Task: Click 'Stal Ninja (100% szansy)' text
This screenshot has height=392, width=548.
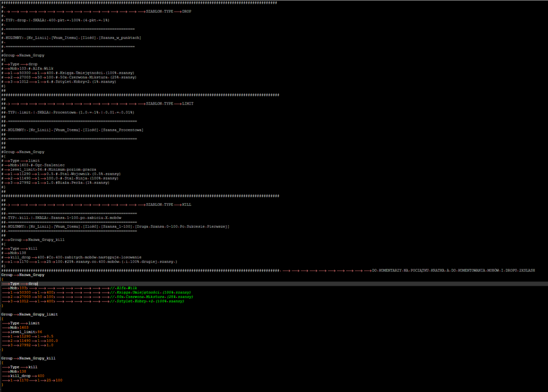Action: (x=90, y=178)
